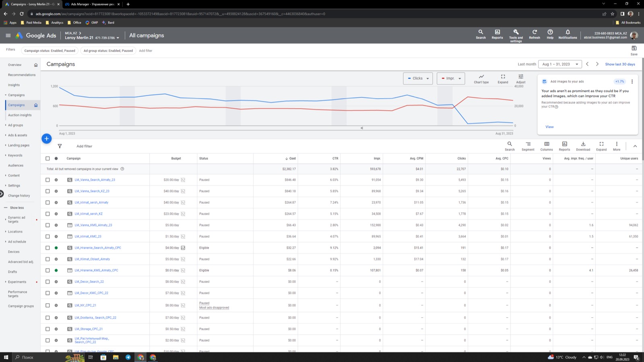Open Leroy Merlin 21 account selector
The height and width of the screenshot is (362, 644).
[x=92, y=38]
